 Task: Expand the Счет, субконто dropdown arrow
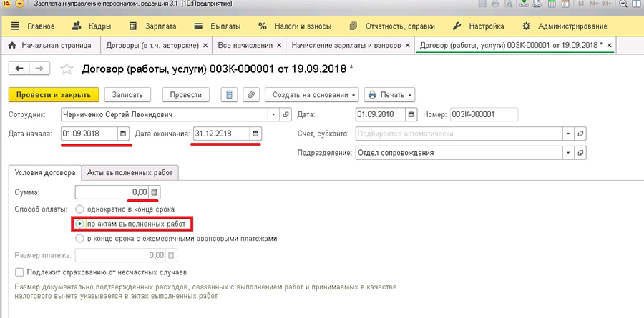569,134
